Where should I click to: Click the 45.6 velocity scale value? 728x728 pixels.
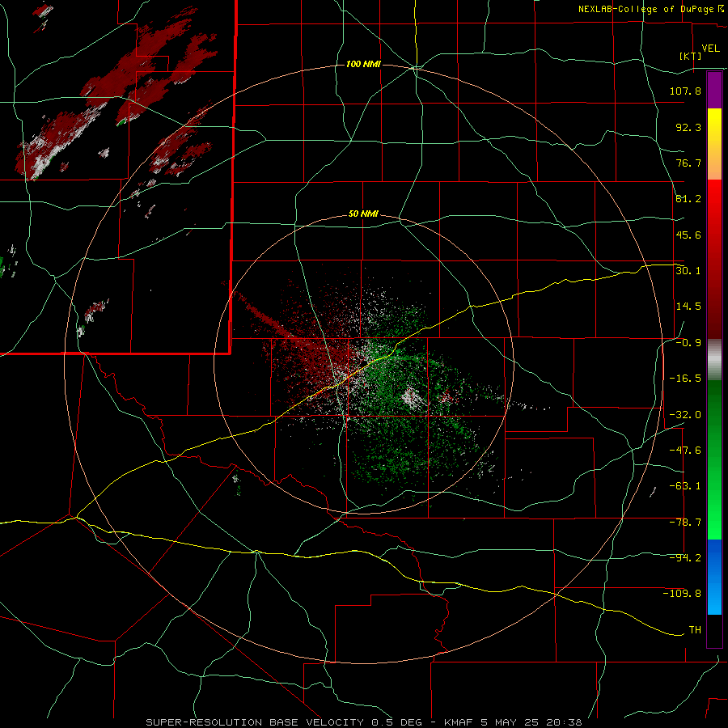click(x=688, y=235)
